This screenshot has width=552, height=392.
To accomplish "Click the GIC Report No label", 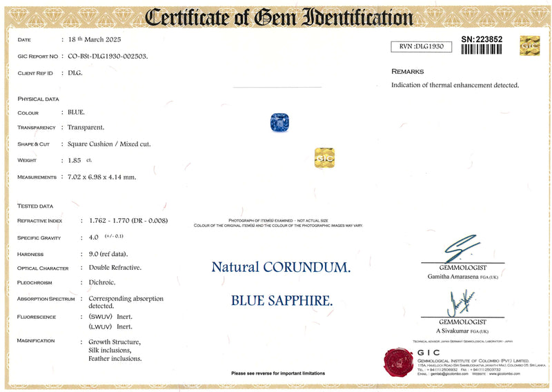I will click(38, 57).
